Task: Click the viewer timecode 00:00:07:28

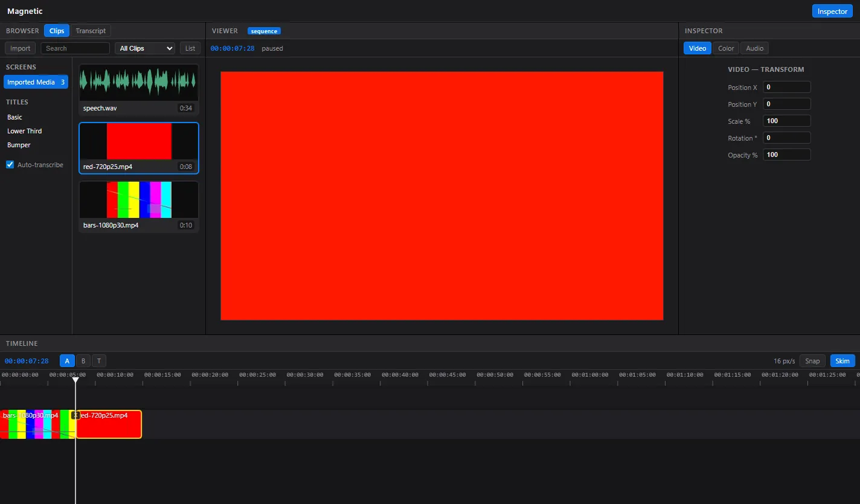Action: 233,48
